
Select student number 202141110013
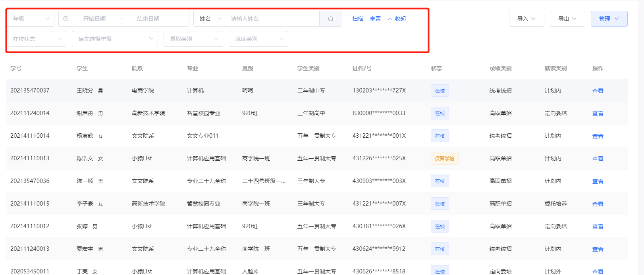(30, 158)
